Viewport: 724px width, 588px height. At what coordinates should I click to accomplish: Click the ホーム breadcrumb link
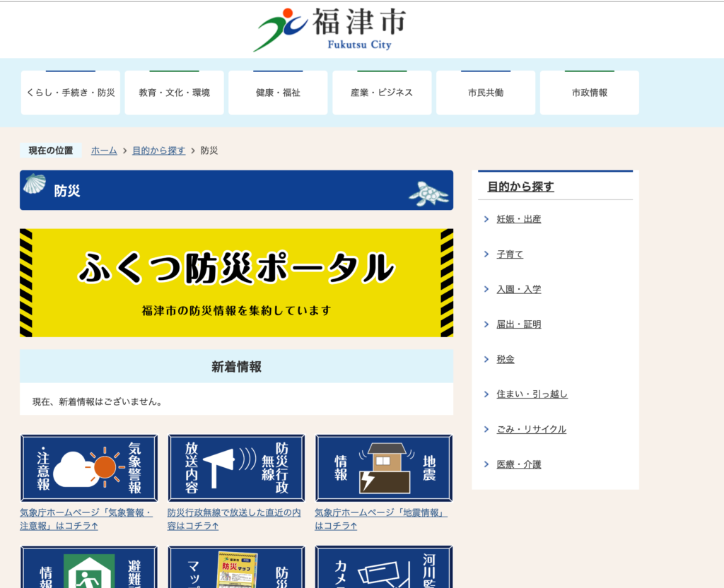click(104, 151)
